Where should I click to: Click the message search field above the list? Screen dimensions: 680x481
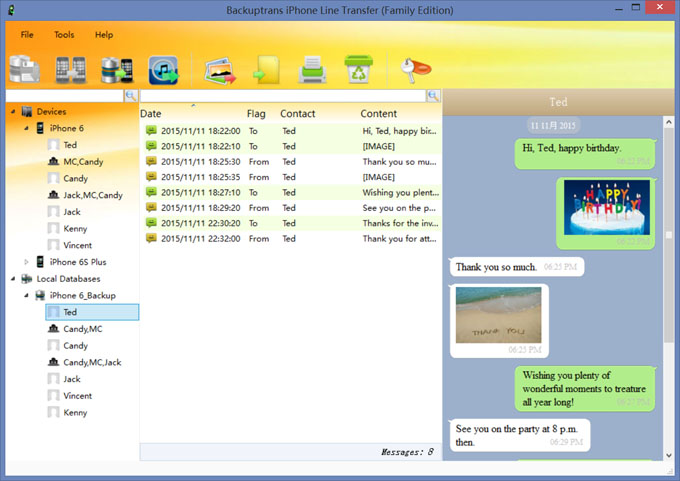(283, 96)
